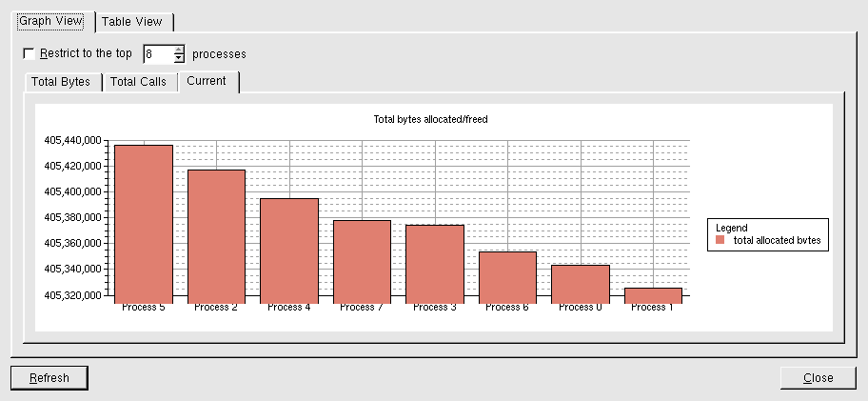Screen dimensions: 868x401
Task: Click the Process 6 bar
Action: coord(507,274)
